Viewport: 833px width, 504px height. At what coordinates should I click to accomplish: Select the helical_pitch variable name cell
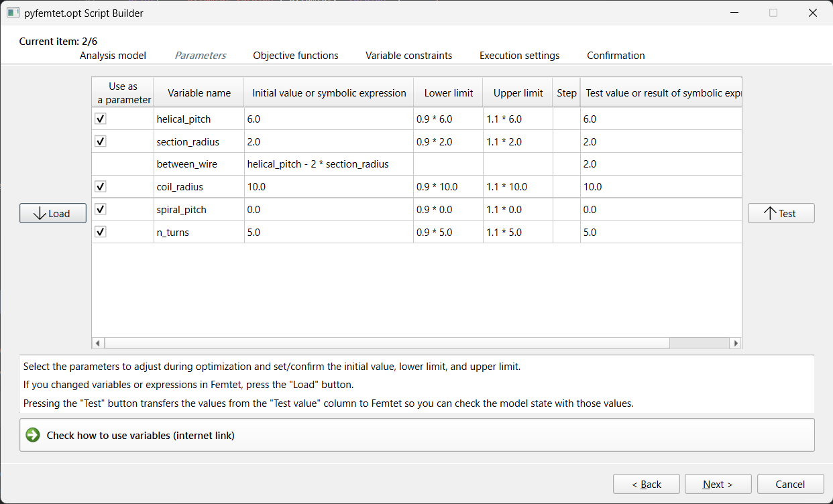(x=199, y=119)
